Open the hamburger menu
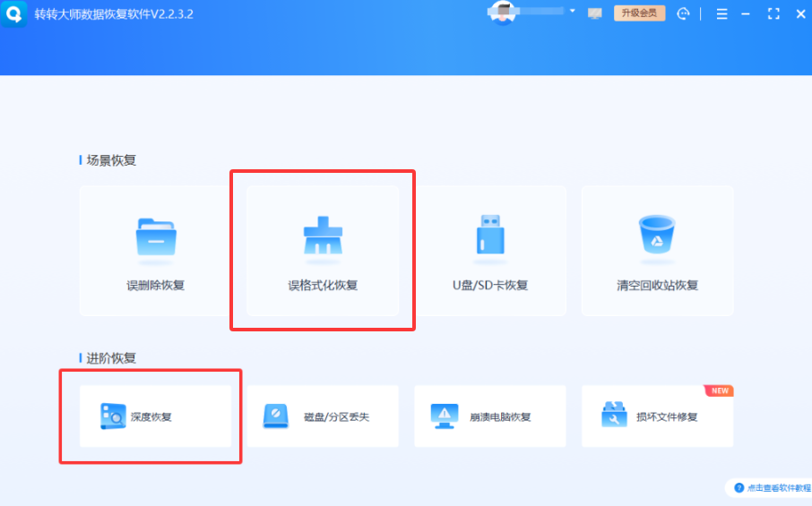The height and width of the screenshot is (506, 812). (x=721, y=14)
